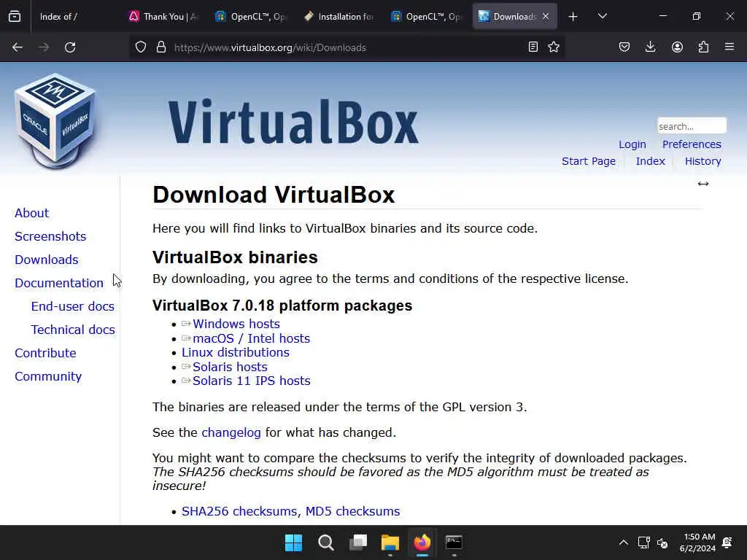Viewport: 747px width, 560px height.
Task: Open Community sidebar link
Action: (x=48, y=376)
